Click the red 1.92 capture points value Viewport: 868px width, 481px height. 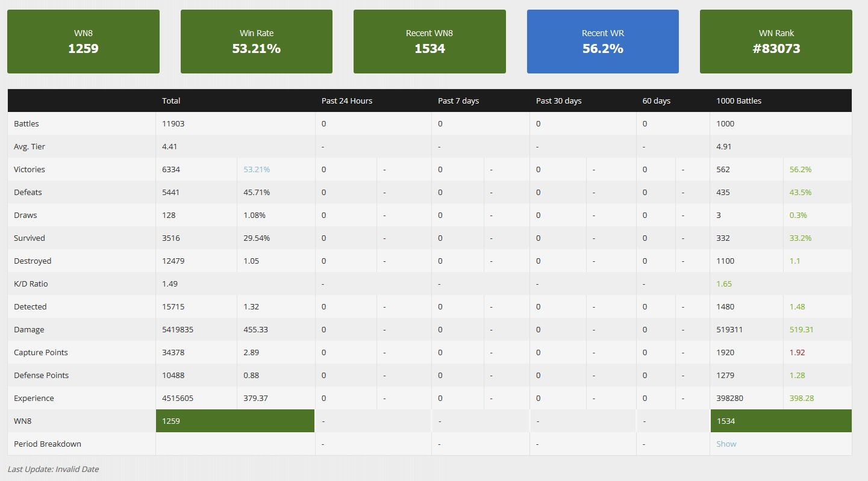[797, 352]
